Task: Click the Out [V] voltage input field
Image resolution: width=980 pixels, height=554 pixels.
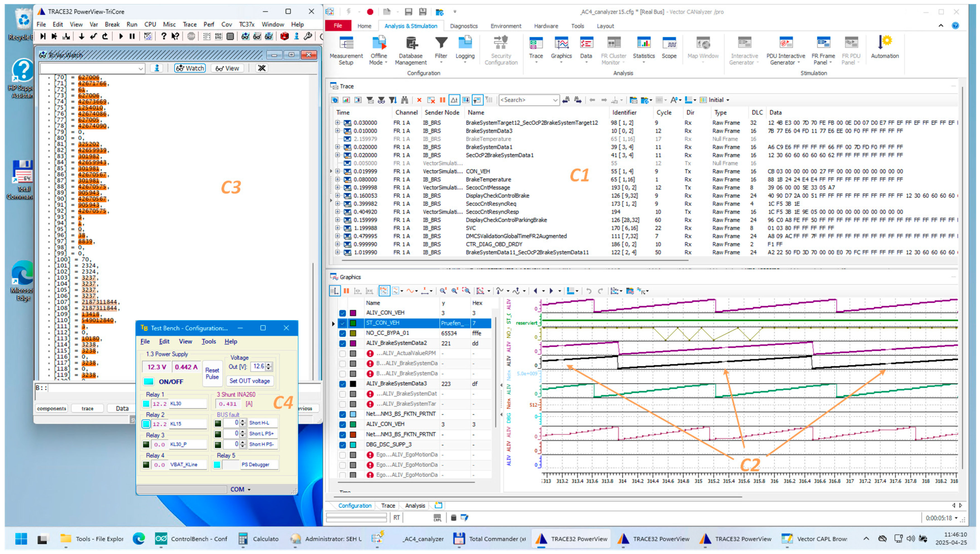Action: point(258,366)
